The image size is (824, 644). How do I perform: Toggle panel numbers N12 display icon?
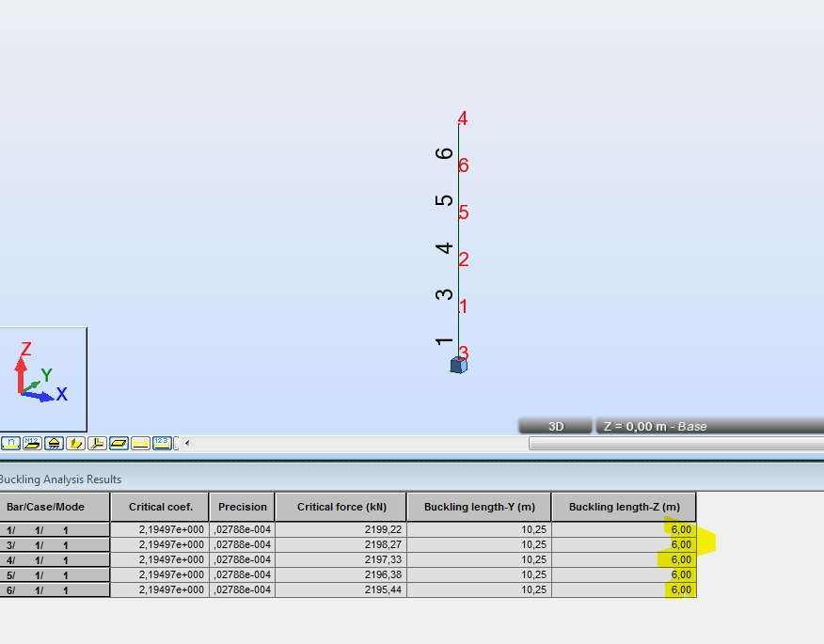click(x=33, y=444)
